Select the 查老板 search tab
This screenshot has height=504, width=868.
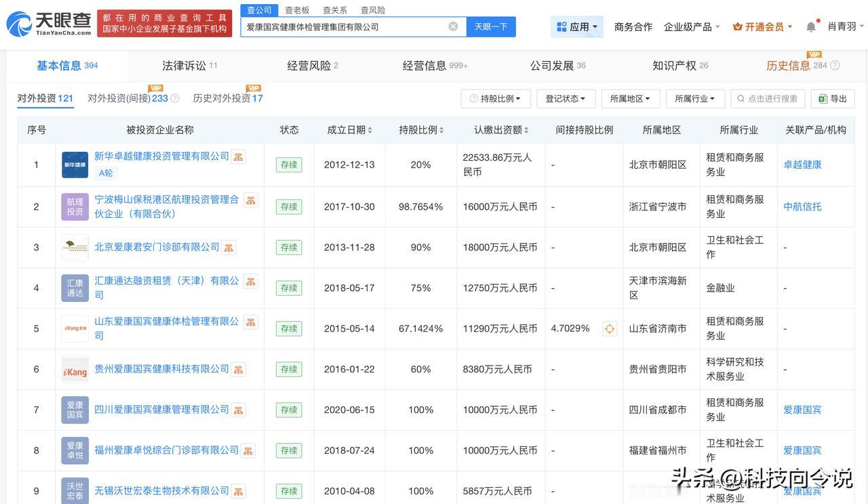click(297, 10)
